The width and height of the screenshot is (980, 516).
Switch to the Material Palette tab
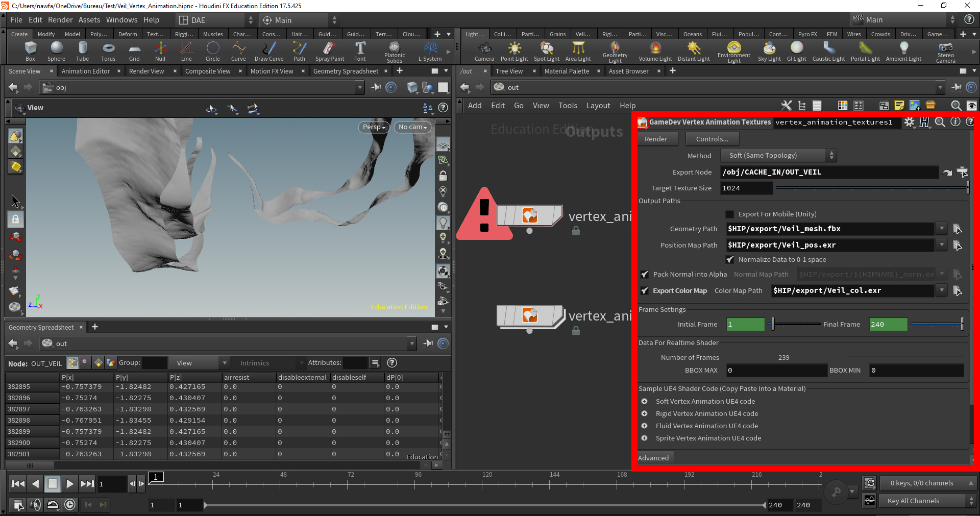point(567,71)
